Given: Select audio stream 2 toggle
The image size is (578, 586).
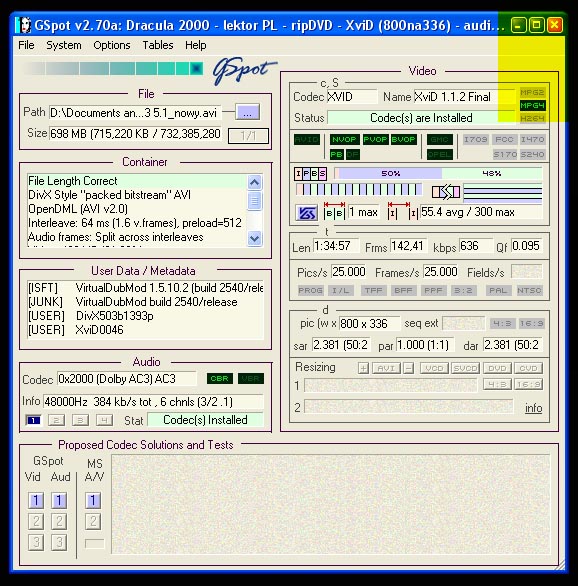Looking at the screenshot, I should point(56,420).
